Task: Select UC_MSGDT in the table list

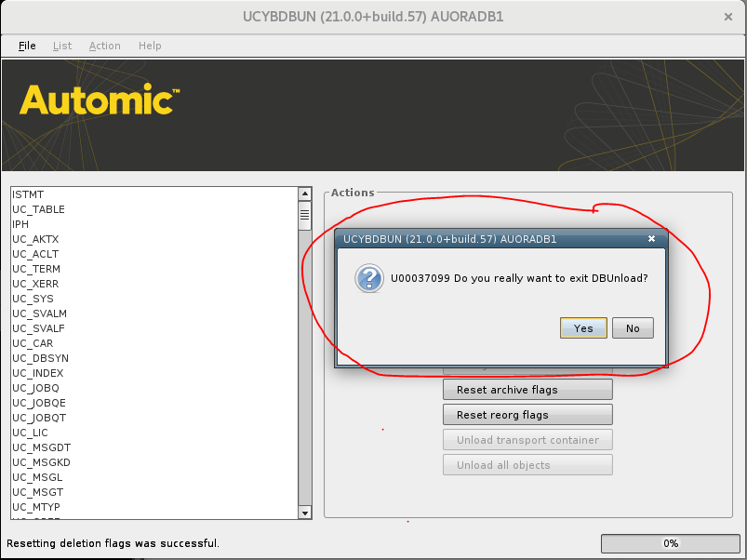Action: 154,447
